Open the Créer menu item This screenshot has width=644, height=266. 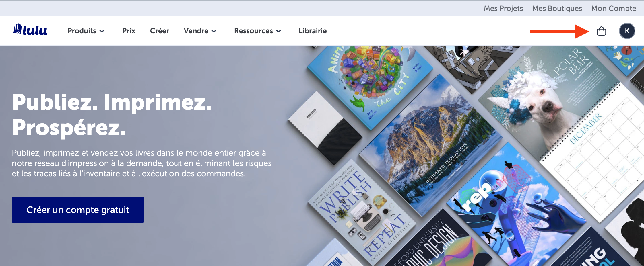point(160,31)
